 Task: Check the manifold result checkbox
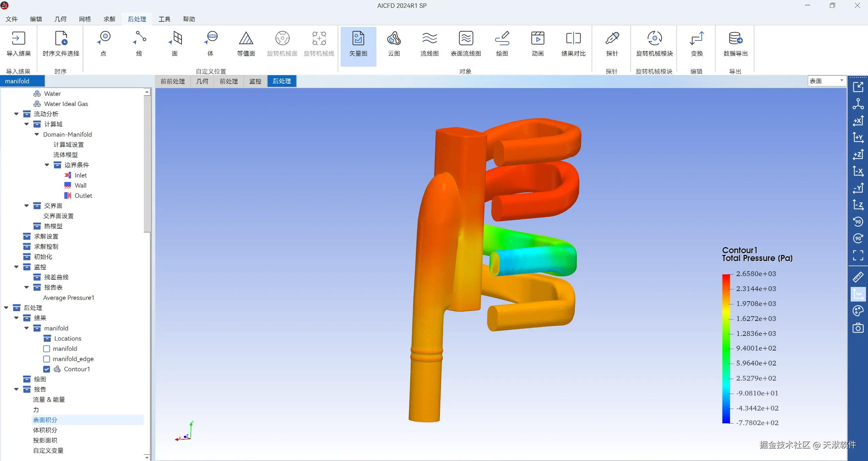(47, 349)
